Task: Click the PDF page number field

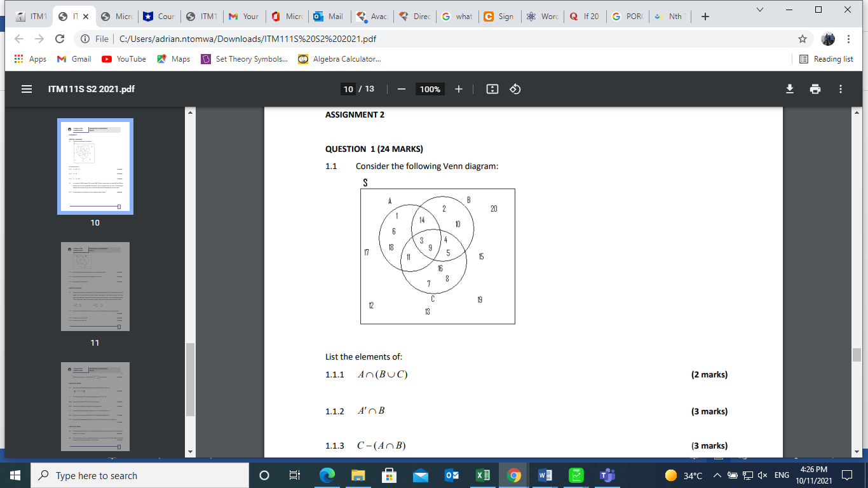Action: click(x=348, y=89)
